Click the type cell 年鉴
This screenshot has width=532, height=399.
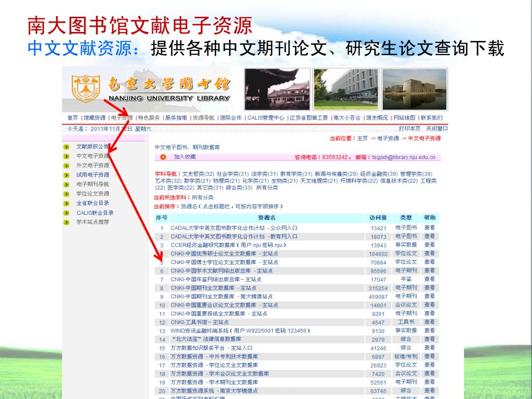point(406,279)
